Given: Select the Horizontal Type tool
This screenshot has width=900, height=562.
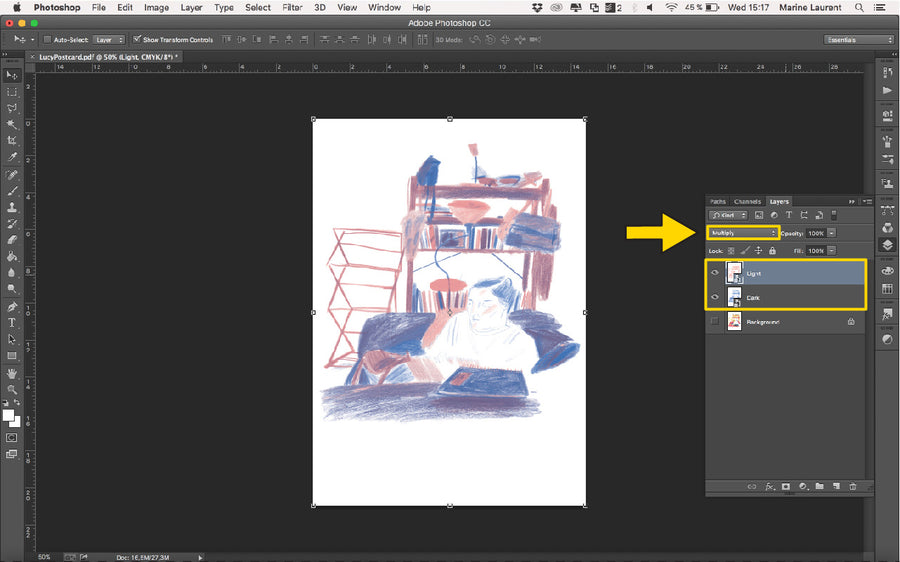Looking at the screenshot, I should pos(11,323).
